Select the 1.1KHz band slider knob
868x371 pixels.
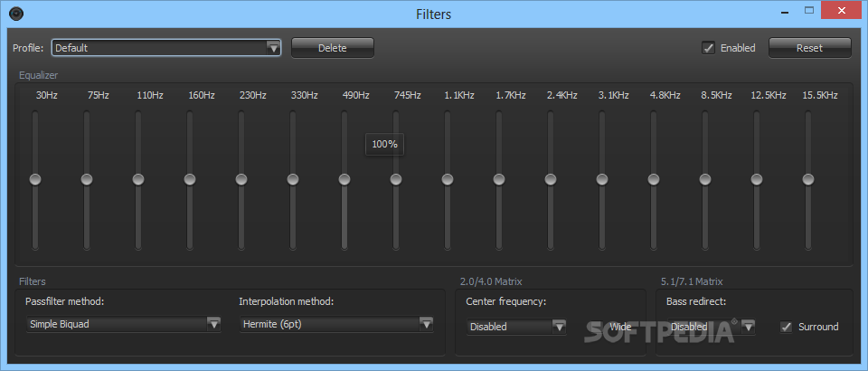coord(448,179)
